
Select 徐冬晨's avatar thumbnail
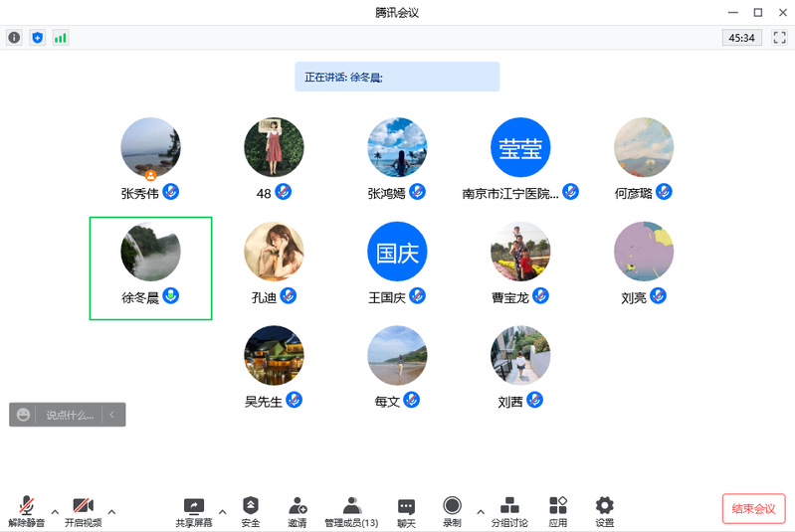(x=150, y=252)
